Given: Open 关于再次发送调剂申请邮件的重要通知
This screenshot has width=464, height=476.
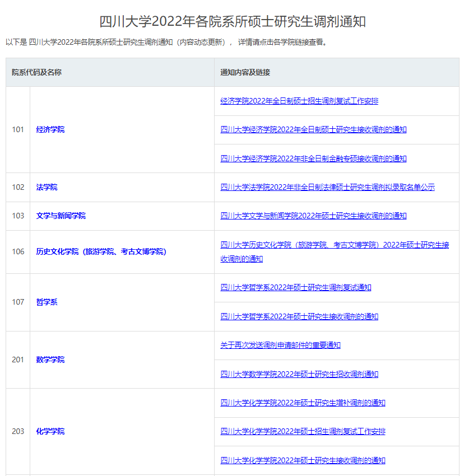Looking at the screenshot, I should 280,345.
